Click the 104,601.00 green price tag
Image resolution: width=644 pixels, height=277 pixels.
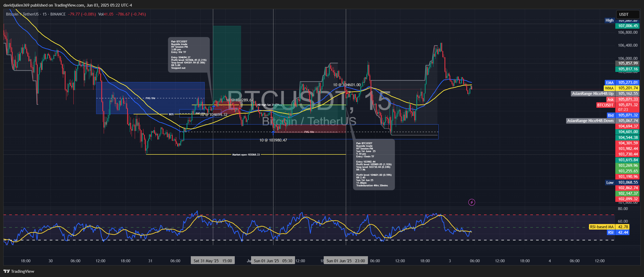point(627,132)
